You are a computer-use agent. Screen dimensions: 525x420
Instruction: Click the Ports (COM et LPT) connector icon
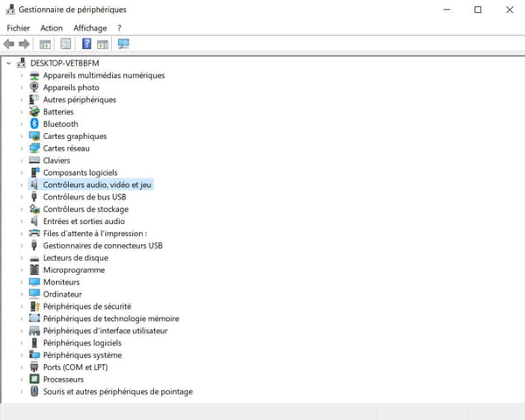[34, 367]
